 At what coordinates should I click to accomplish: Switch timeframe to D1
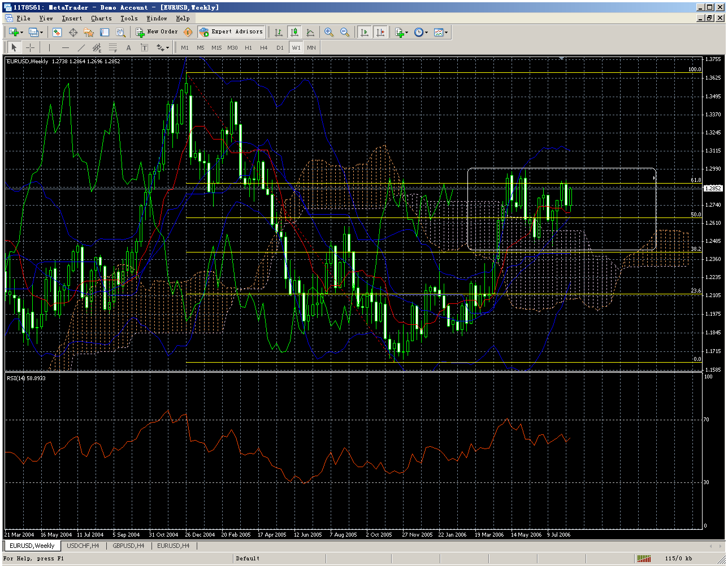pyautogui.click(x=280, y=47)
